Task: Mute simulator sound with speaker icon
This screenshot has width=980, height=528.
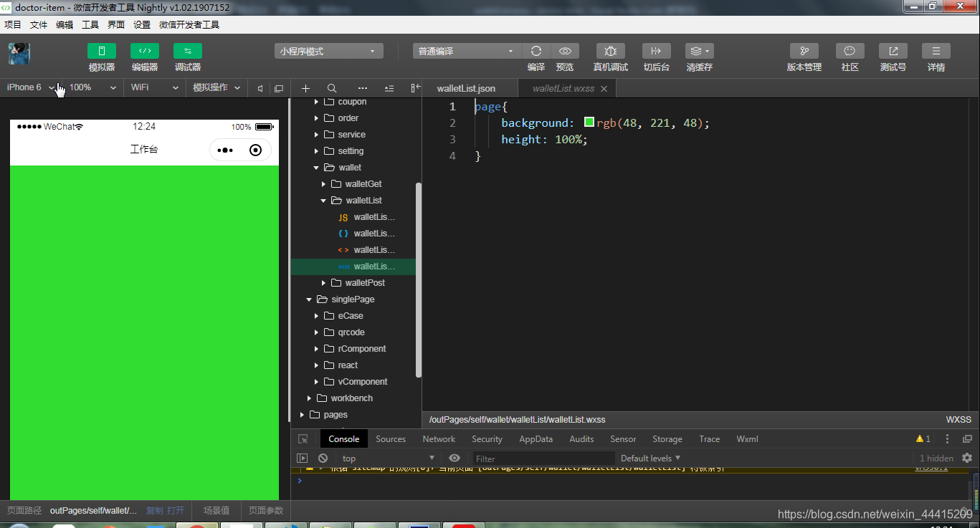Action: click(x=260, y=88)
